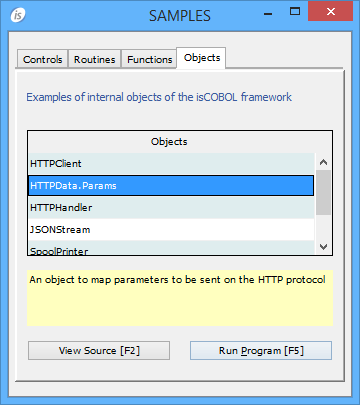Click the list scrollbar thumb
360x405 pixels.
(x=323, y=192)
